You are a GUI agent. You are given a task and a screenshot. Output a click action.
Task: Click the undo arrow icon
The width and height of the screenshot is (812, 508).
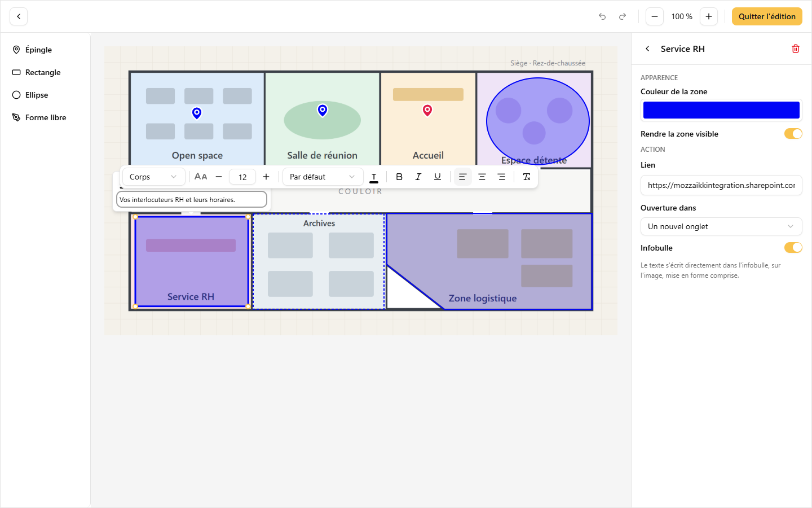pos(602,16)
